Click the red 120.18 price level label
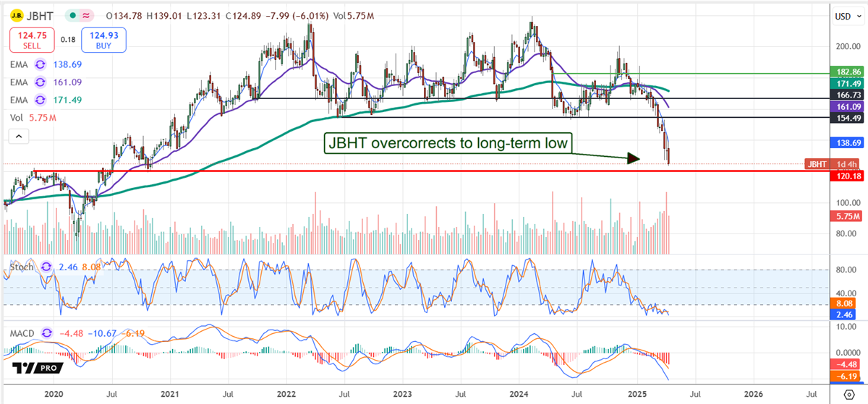Screen dimensions: 868x404 [846, 175]
